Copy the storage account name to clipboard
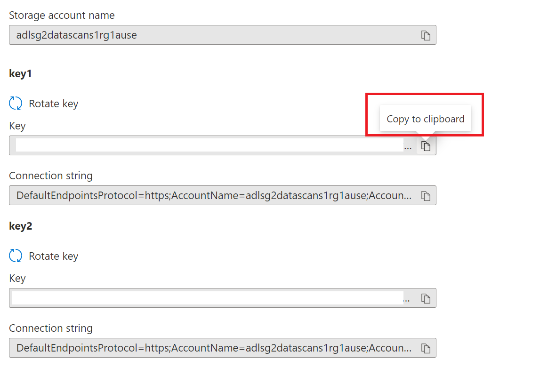Screen dimensions: 548x392 [426, 35]
